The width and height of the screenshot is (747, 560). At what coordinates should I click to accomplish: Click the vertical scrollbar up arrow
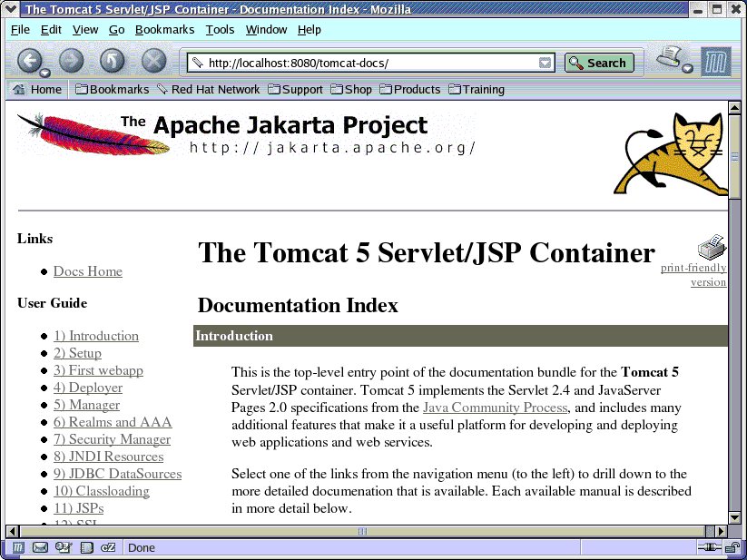[x=734, y=108]
